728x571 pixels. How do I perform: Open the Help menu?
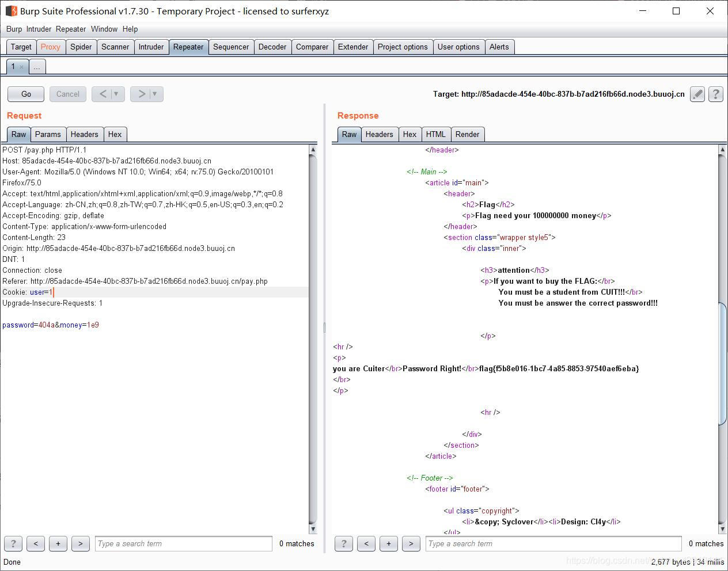point(130,29)
